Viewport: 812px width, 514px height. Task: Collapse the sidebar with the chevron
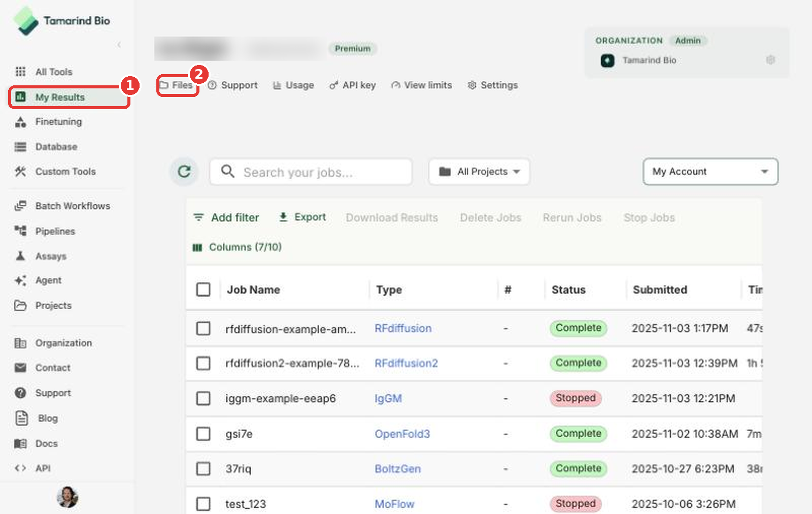pyautogui.click(x=119, y=45)
